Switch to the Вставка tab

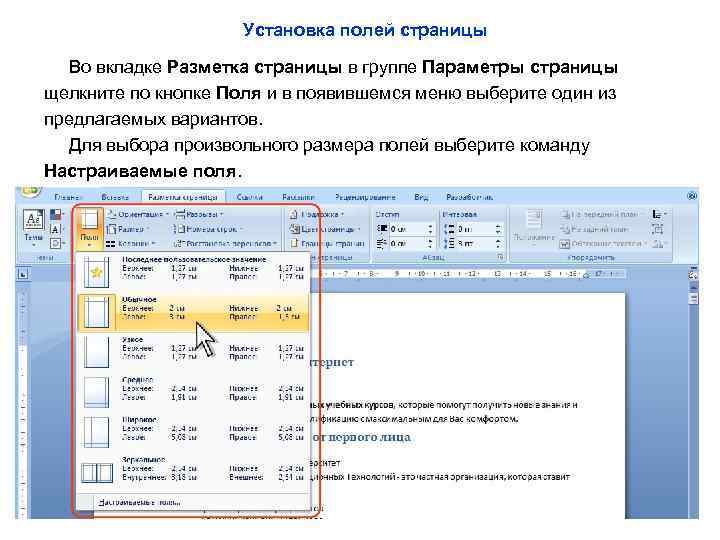[115, 197]
